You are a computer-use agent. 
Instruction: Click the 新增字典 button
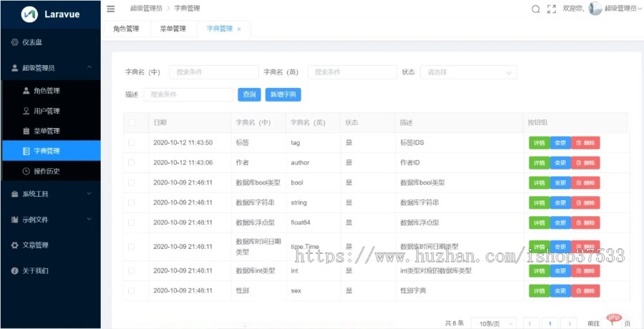click(283, 94)
